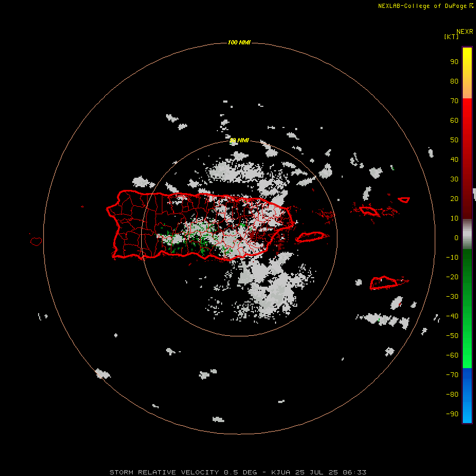Screen dimensions: 476x476
Task: Click the 30 value on the velocity scale
Action: (454, 179)
